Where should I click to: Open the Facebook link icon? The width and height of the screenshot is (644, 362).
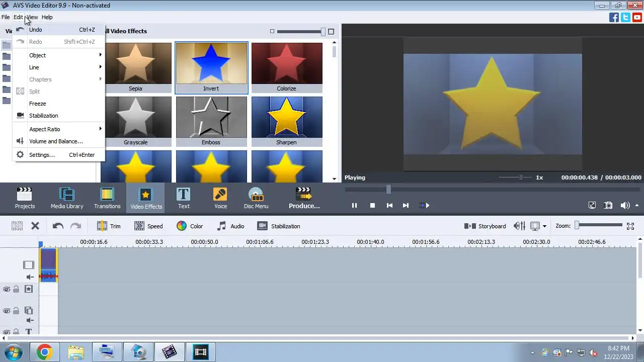(614, 18)
